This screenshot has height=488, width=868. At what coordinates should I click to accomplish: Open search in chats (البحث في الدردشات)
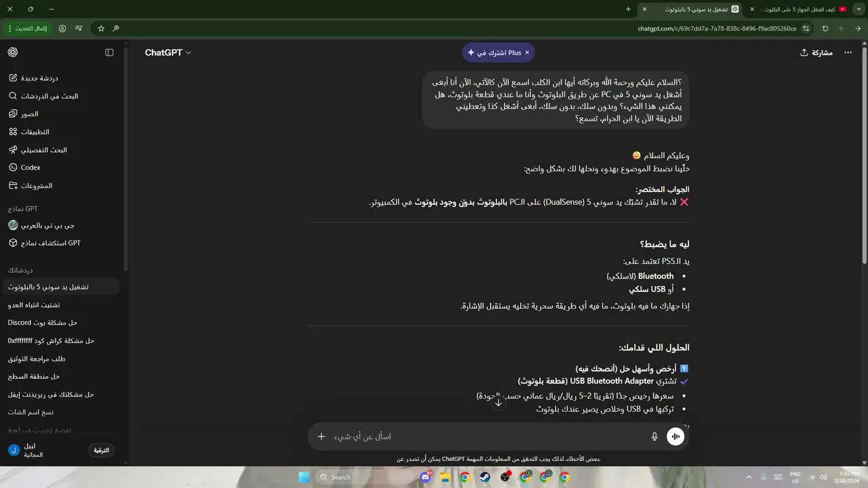pyautogui.click(x=43, y=96)
